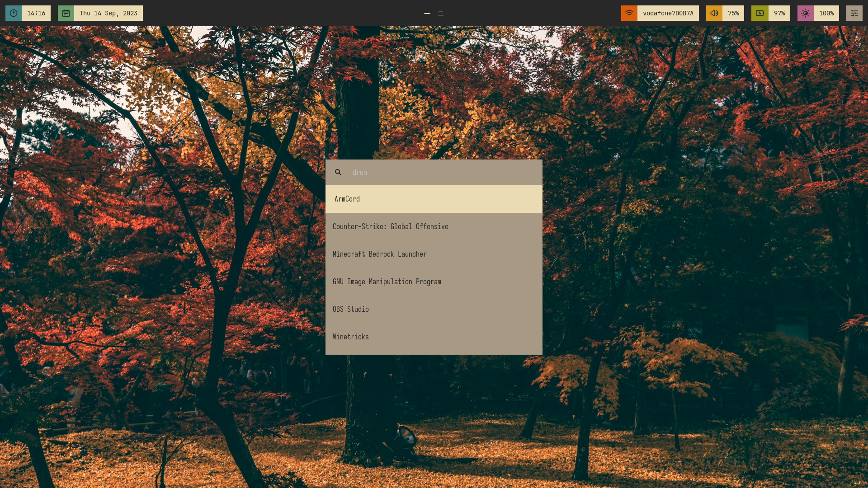This screenshot has height=488, width=868.
Task: Click the pink brightness sun icon
Action: pos(805,13)
